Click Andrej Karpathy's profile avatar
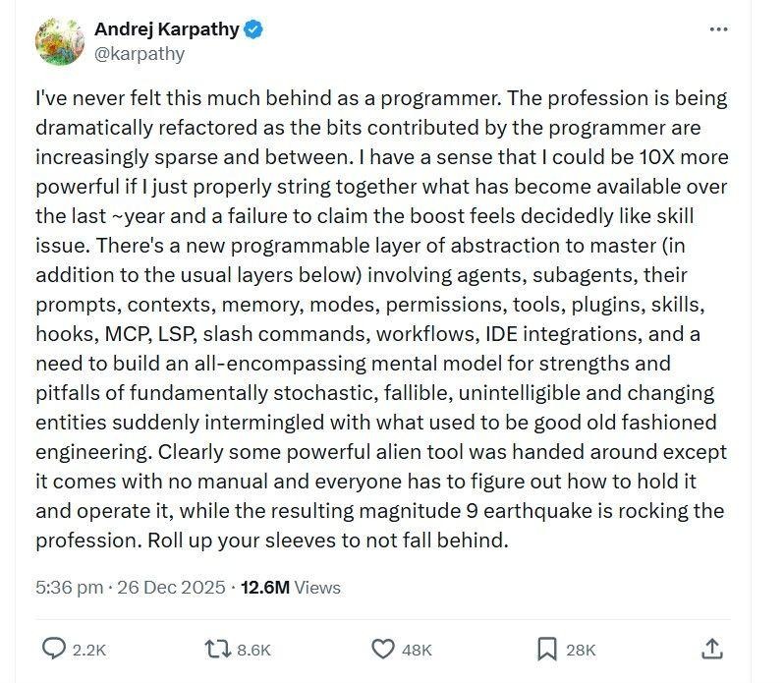This screenshot has width=784, height=683. [x=58, y=41]
